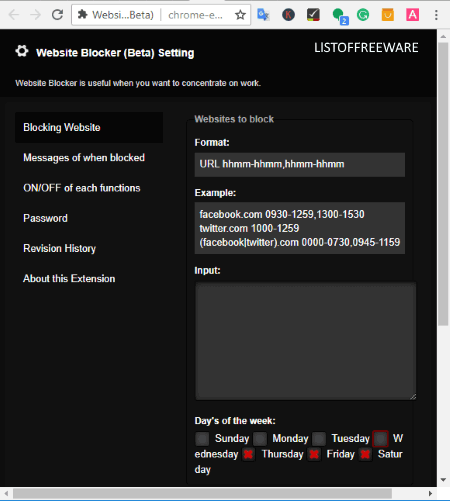Click the horizontal scrollbar thumb
The image size is (450, 501).
click(202, 493)
